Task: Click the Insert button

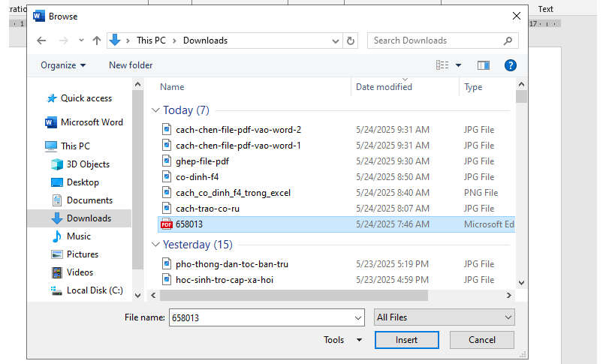Action: [407, 340]
